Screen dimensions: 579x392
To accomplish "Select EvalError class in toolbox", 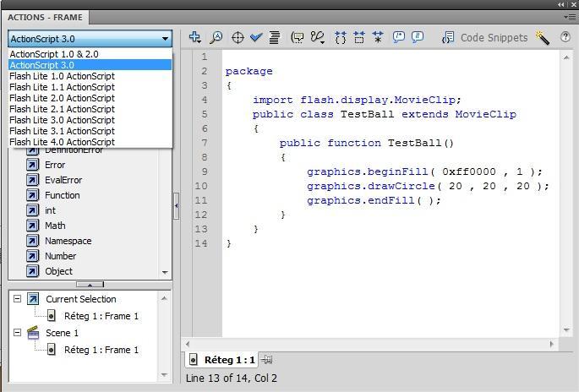I will point(63,180).
